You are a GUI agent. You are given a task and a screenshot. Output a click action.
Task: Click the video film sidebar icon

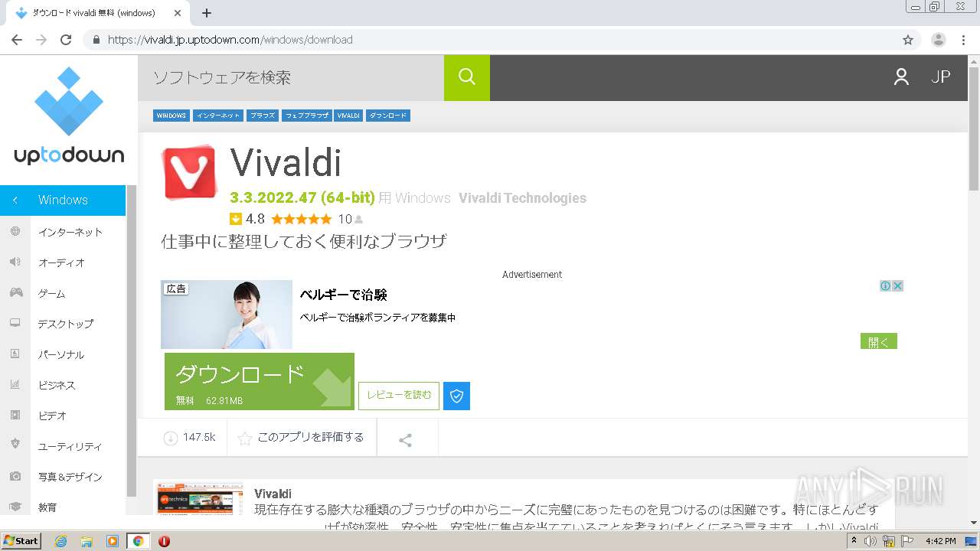point(15,415)
